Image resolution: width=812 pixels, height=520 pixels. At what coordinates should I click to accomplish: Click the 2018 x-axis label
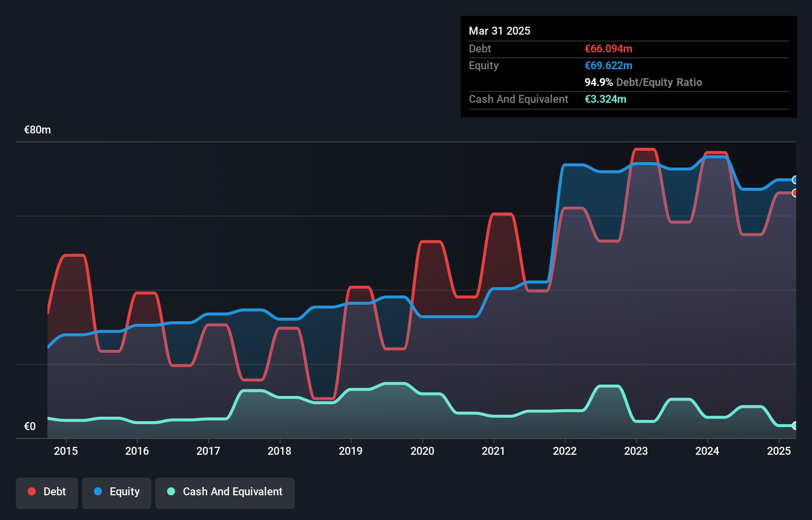tap(279, 451)
